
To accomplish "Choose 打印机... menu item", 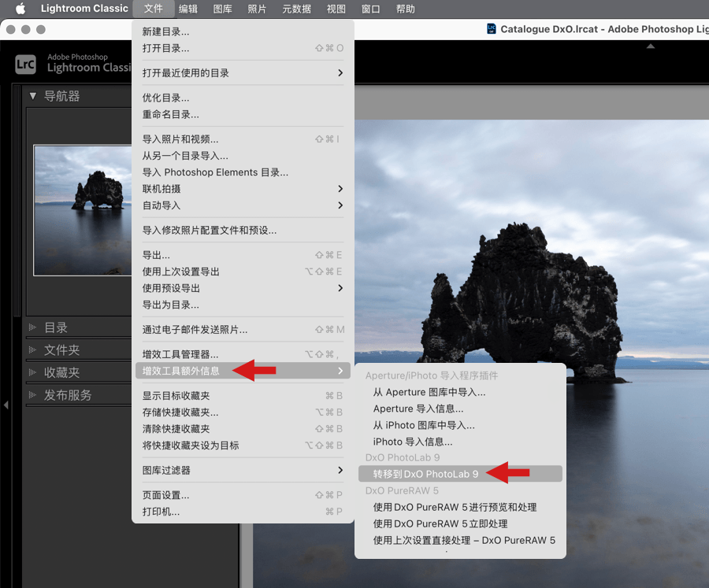I will [243, 512].
